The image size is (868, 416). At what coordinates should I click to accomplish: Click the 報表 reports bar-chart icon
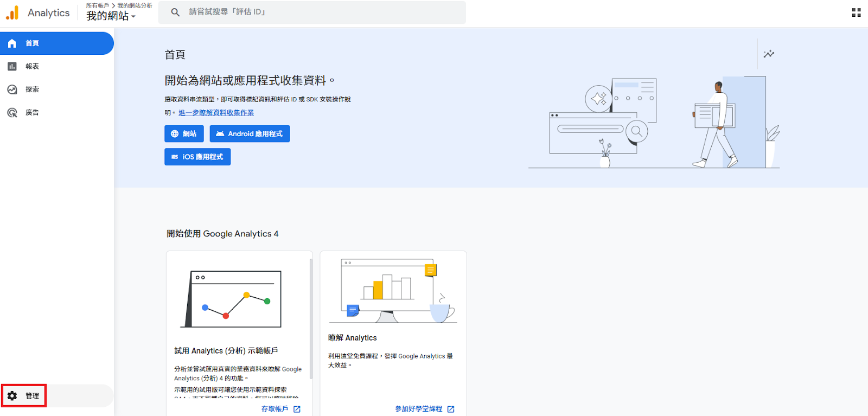(x=12, y=66)
